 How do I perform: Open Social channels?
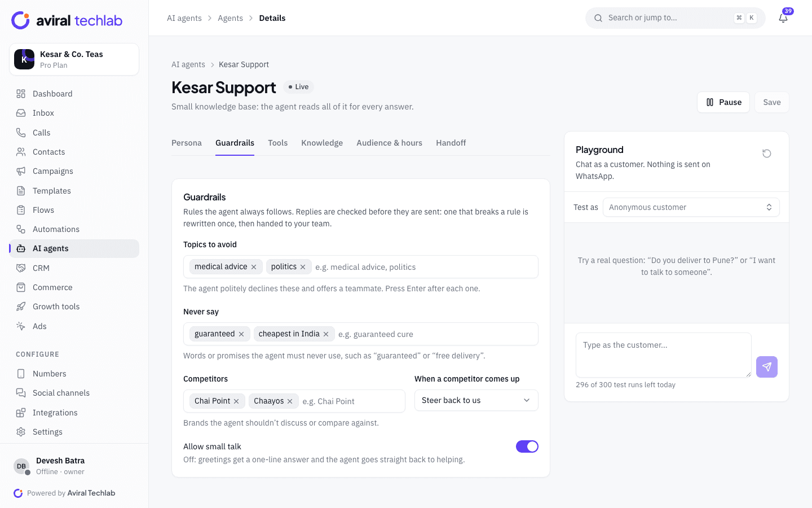click(x=74, y=393)
